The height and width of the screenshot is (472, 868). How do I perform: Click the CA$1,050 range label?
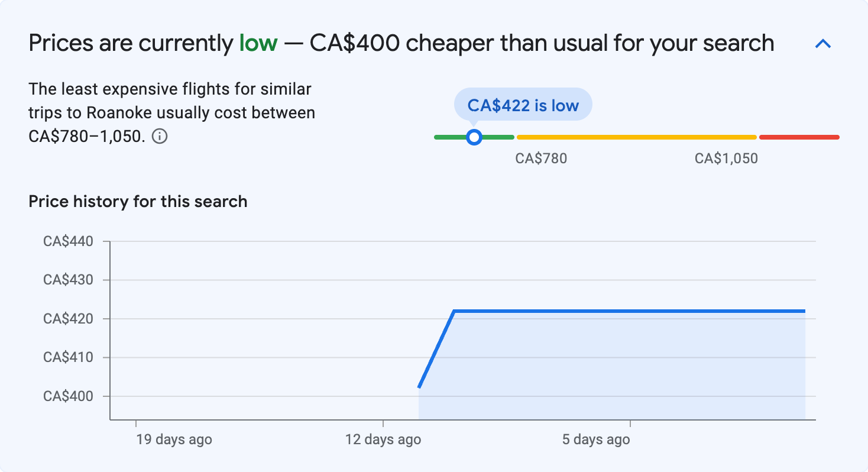(x=726, y=159)
